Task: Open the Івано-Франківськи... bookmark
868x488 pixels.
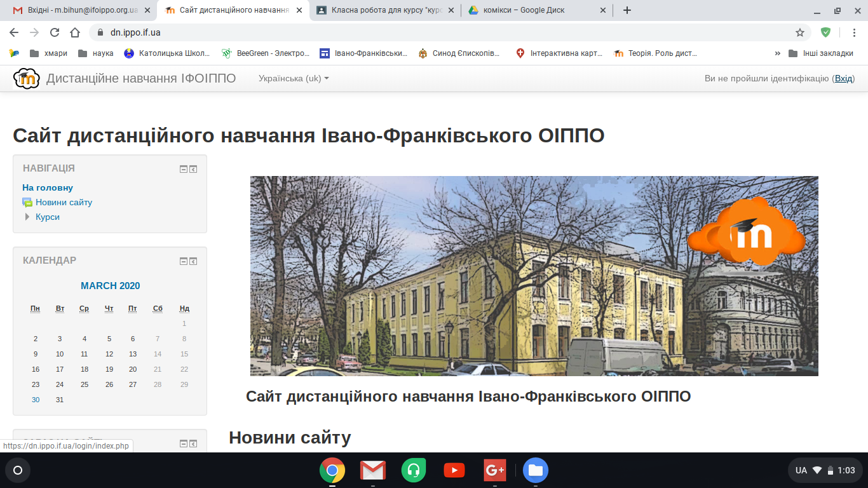Action: coord(363,53)
